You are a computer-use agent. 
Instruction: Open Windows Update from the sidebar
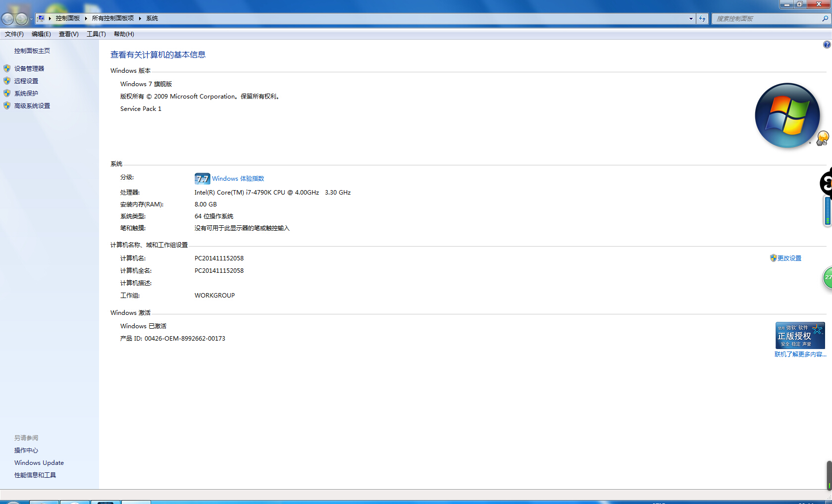point(39,463)
